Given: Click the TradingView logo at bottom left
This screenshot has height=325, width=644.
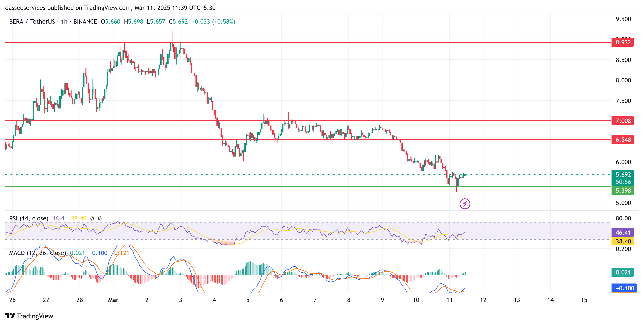Looking at the screenshot, I should (x=29, y=316).
